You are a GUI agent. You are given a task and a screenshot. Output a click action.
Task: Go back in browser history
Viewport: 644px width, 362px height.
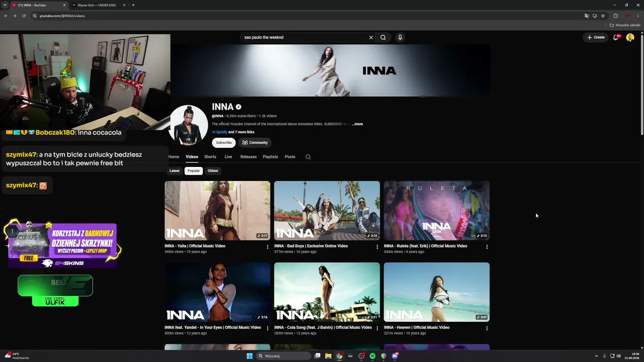click(6, 16)
